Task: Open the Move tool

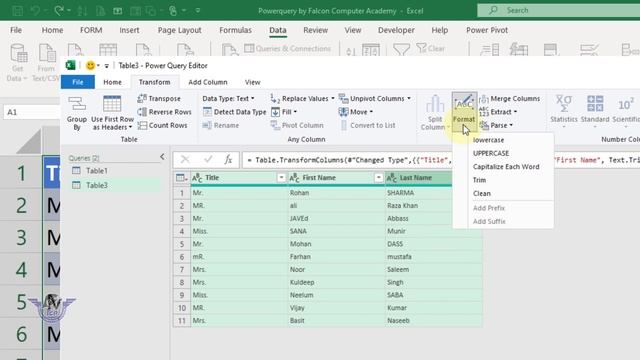Action: coord(356,112)
